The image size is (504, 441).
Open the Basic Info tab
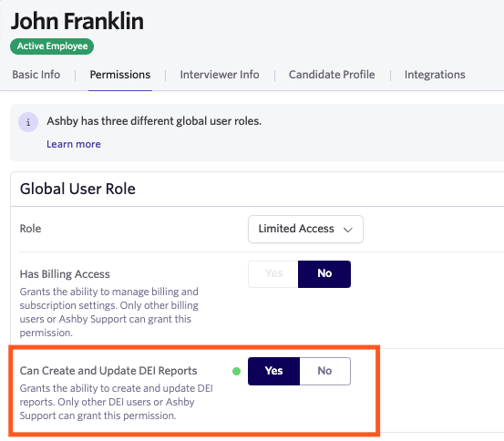coord(36,75)
